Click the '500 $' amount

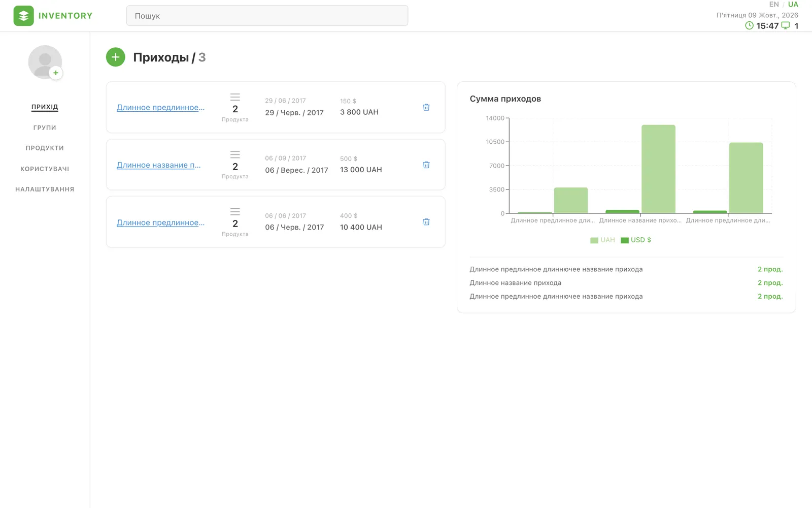tap(349, 158)
